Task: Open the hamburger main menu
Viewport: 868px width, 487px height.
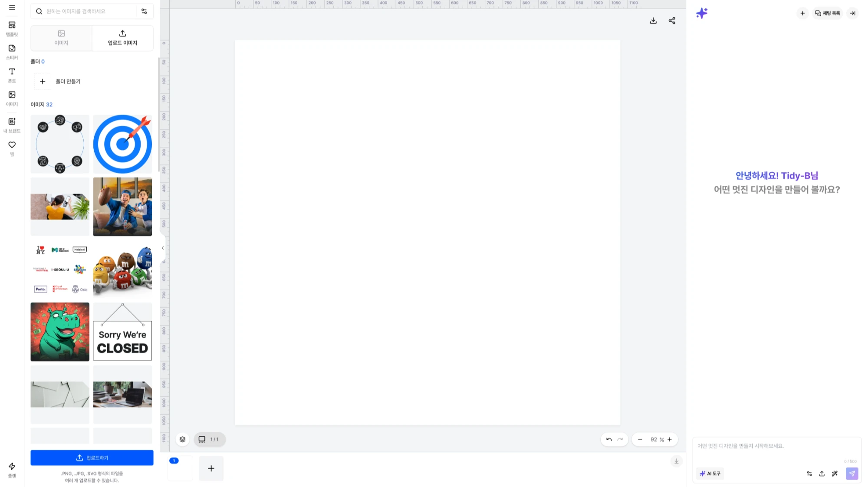Action: tap(12, 7)
